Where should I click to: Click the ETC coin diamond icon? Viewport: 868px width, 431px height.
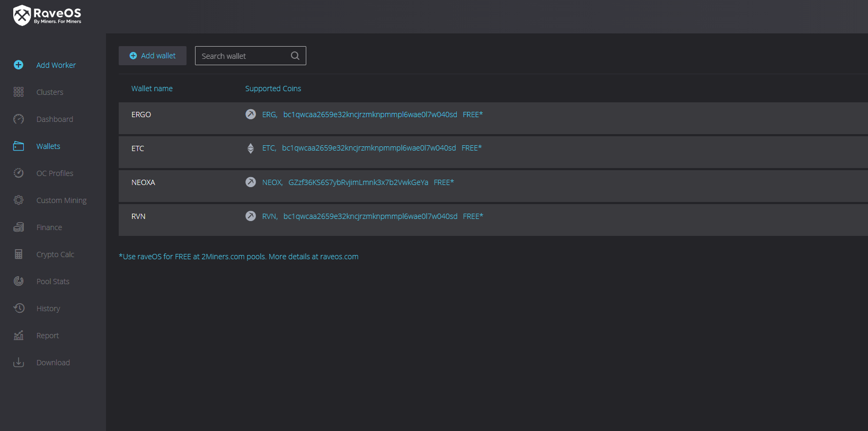click(x=251, y=148)
